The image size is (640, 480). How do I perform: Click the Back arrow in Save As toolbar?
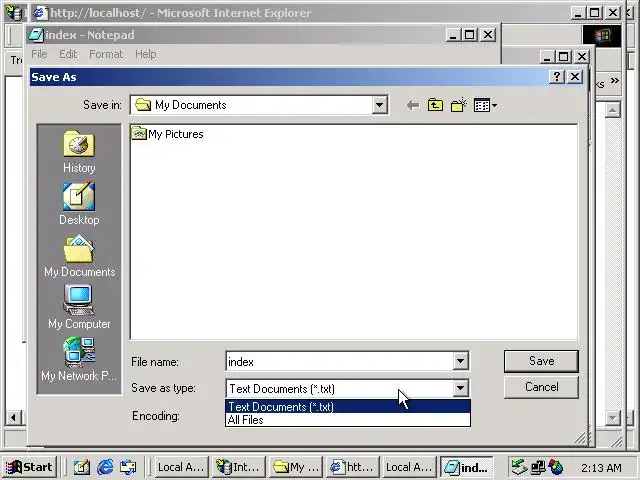click(413, 106)
